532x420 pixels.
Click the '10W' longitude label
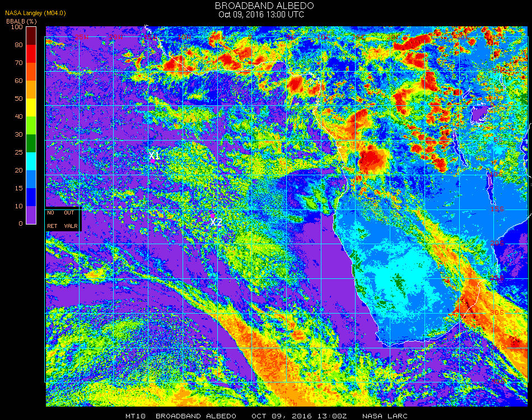coord(185,37)
